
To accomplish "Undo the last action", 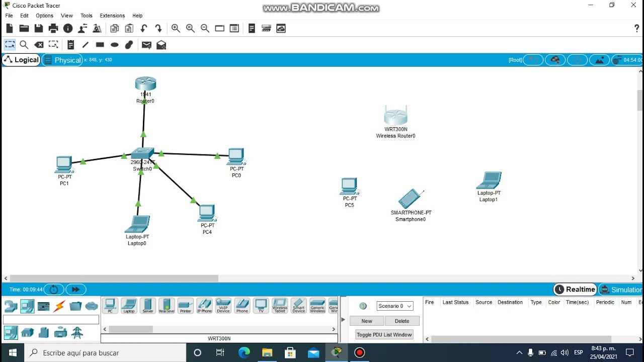I will pos(144,29).
